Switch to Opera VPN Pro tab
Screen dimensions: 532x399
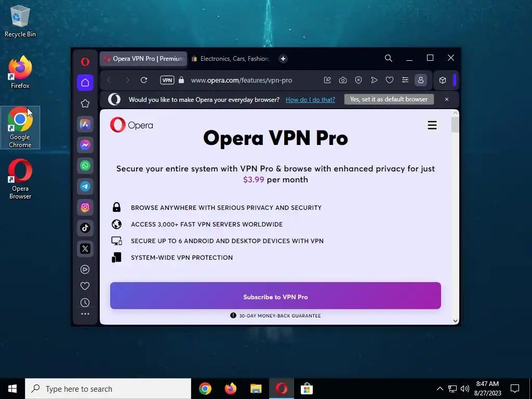(x=143, y=59)
